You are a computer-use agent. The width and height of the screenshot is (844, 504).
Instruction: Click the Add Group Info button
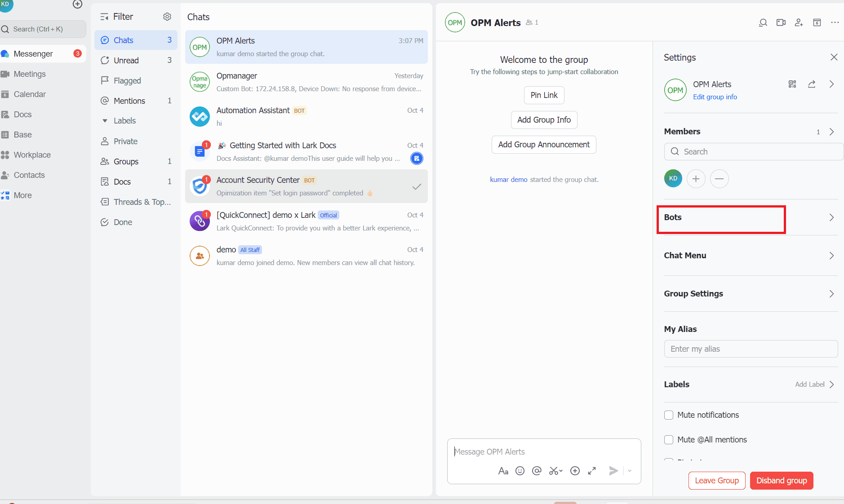coord(544,120)
